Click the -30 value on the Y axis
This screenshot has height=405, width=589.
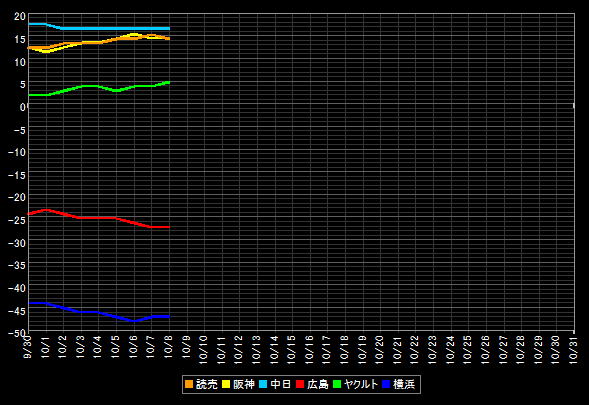click(x=17, y=243)
